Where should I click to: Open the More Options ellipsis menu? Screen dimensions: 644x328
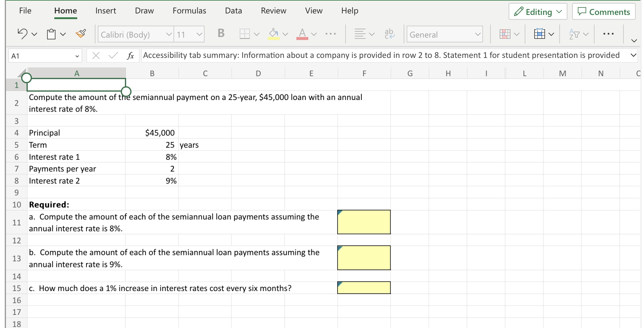point(608,34)
